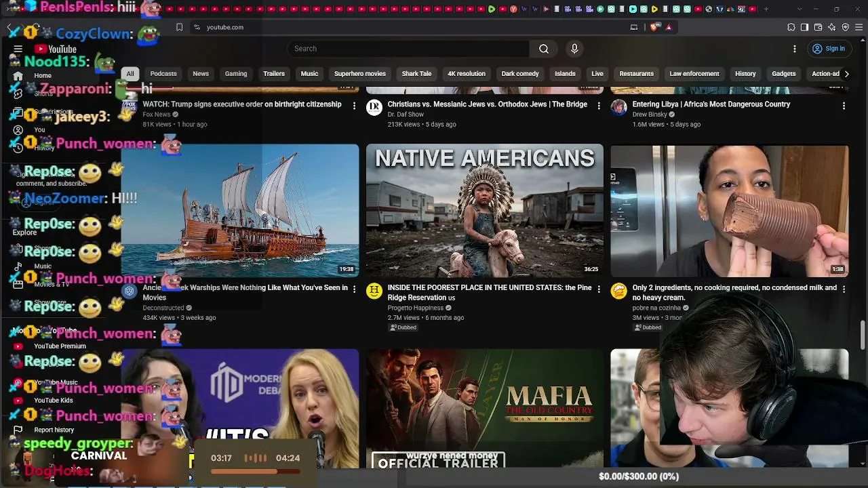Open options for Christians vs. Messianic Jews video
Image resolution: width=868 pixels, height=488 pixels.
point(599,106)
